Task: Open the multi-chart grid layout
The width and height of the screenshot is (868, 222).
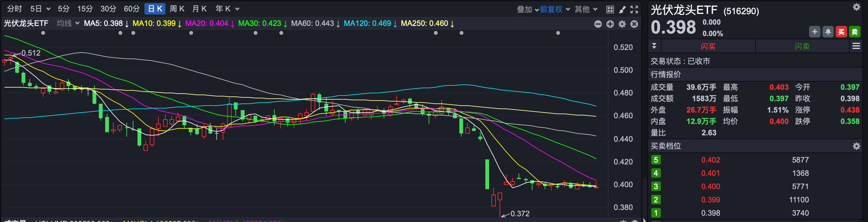Action: click(610, 9)
